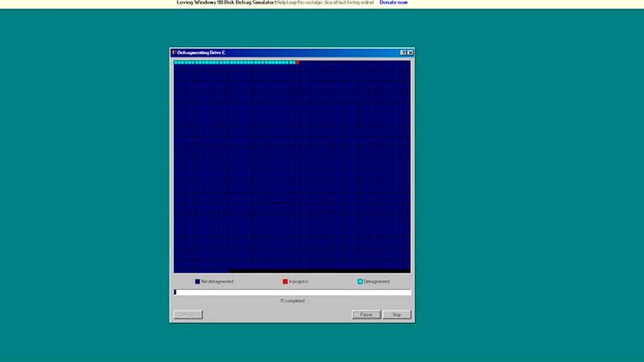Click the greyed-out Settings button
Image resolution: width=644 pixels, height=362 pixels.
[x=188, y=315]
